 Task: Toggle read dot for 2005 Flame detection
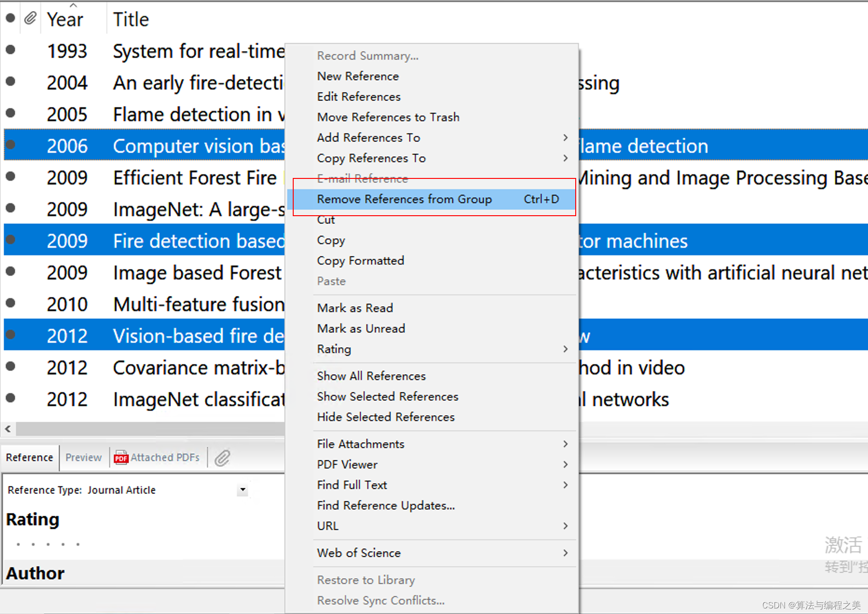(10, 113)
